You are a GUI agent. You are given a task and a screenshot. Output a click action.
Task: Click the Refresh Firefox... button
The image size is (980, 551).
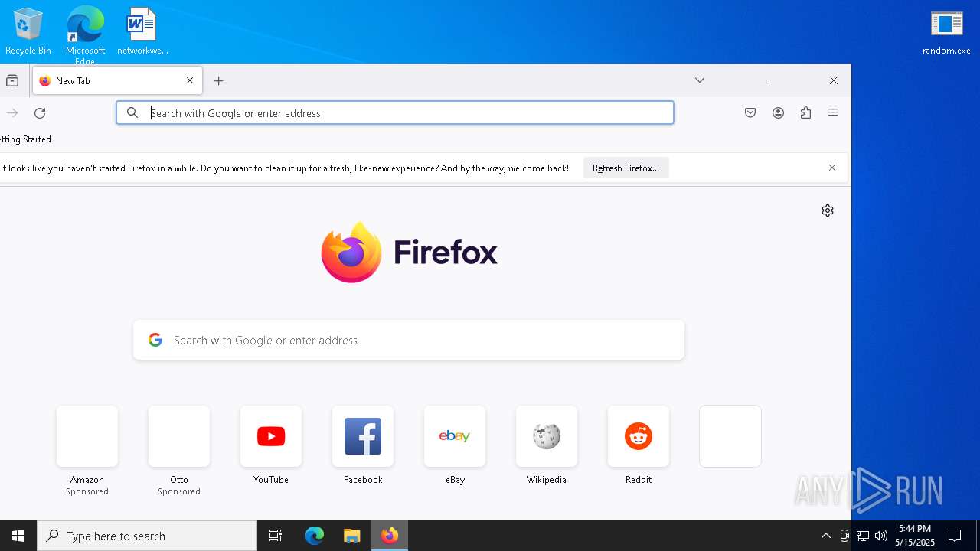pos(626,168)
